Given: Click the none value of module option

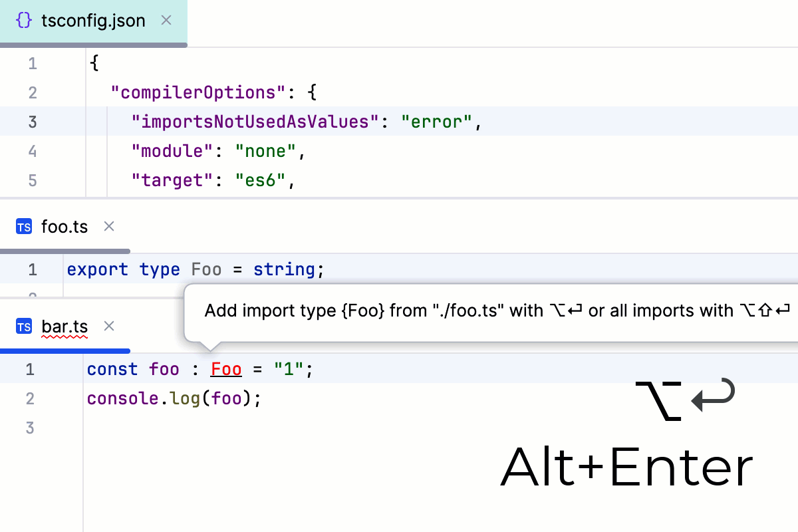Looking at the screenshot, I should point(265,150).
